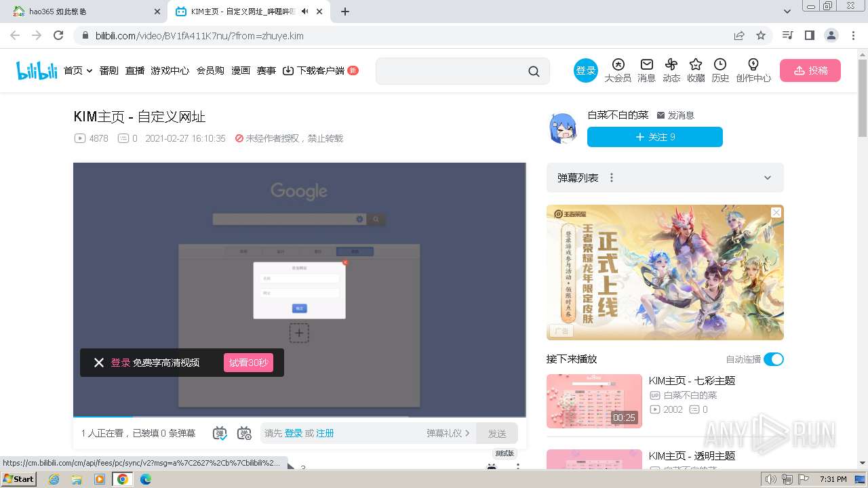Open 游戏中心 in top navigation
This screenshot has height=488, width=868.
coord(170,70)
